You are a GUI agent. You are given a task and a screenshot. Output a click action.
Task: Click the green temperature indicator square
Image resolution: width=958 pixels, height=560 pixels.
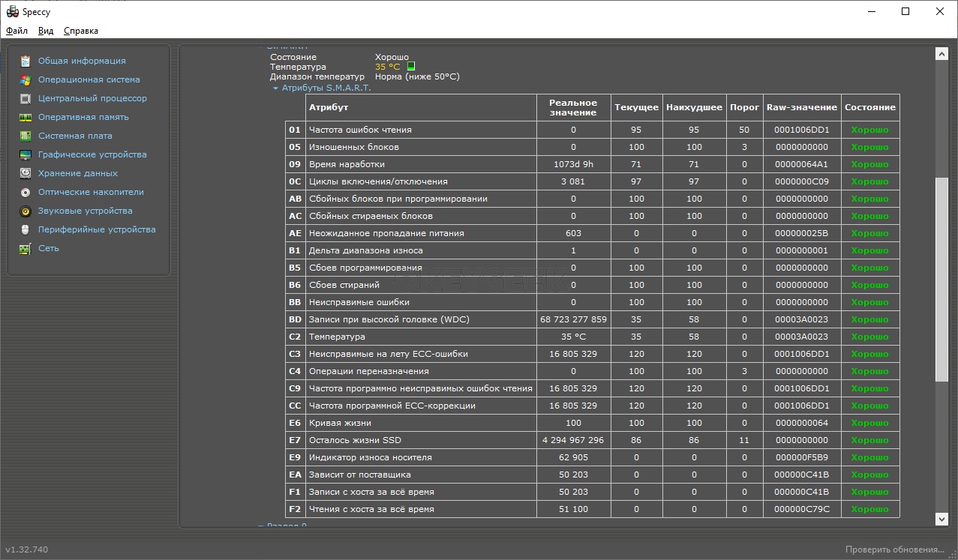(x=410, y=67)
